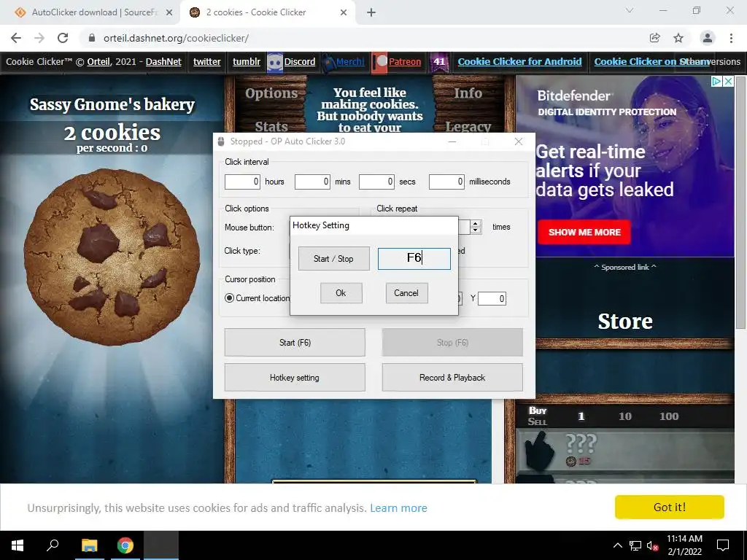
Task: Cancel the Hotkey Setting dialog
Action: 406,293
